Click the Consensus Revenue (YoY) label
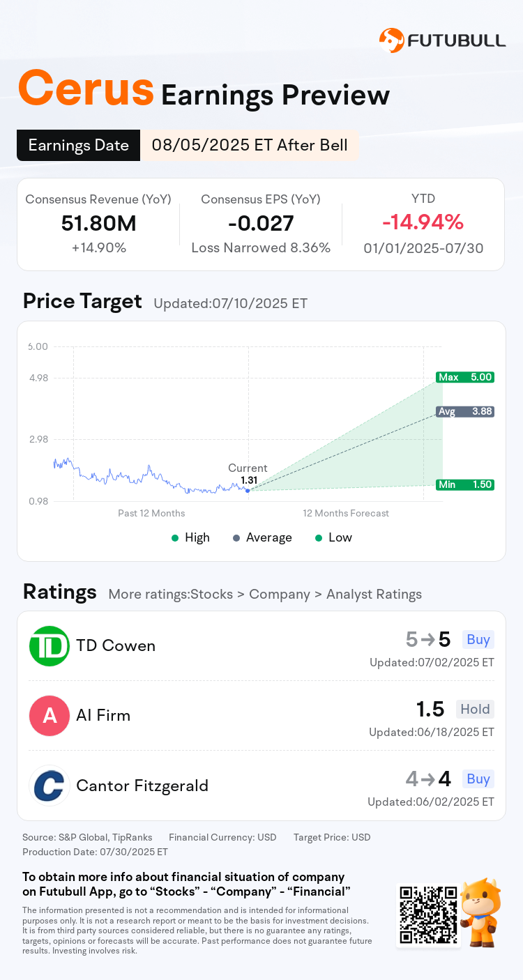Image resolution: width=523 pixels, height=980 pixels. (98, 199)
